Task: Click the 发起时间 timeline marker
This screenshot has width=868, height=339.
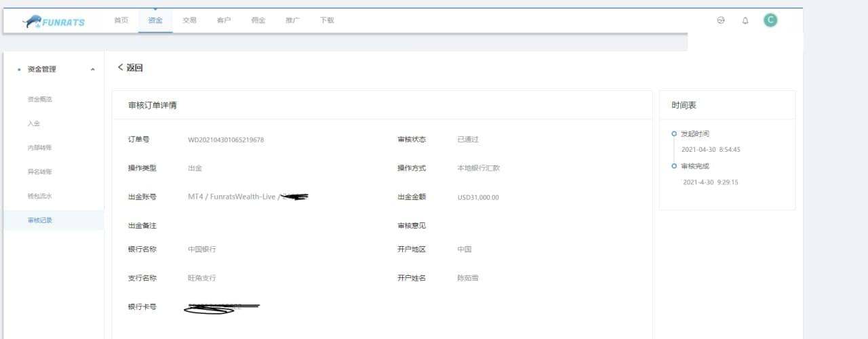Action: [x=673, y=134]
